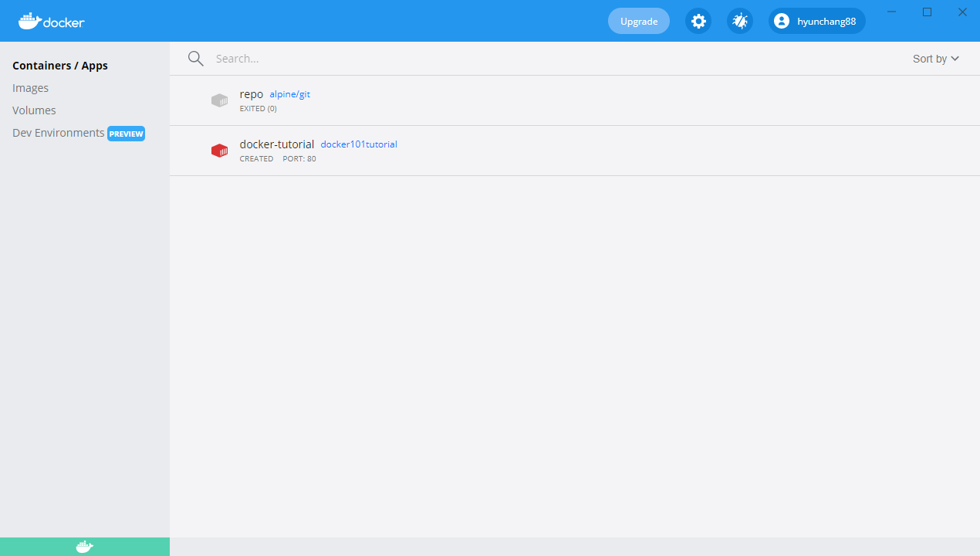The width and height of the screenshot is (980, 556).
Task: Click the user avatar icon beside hyunchang88
Action: click(x=782, y=21)
